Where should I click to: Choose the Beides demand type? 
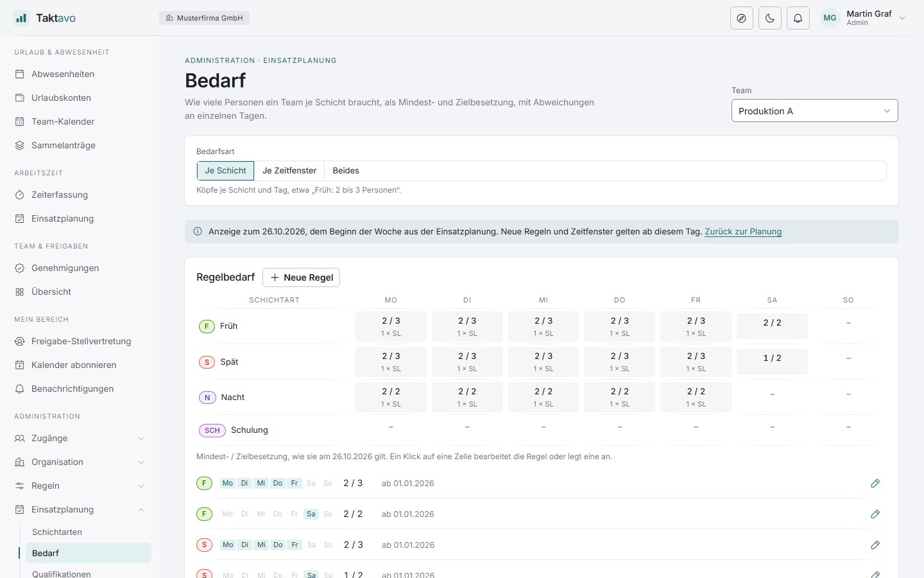[x=346, y=171]
